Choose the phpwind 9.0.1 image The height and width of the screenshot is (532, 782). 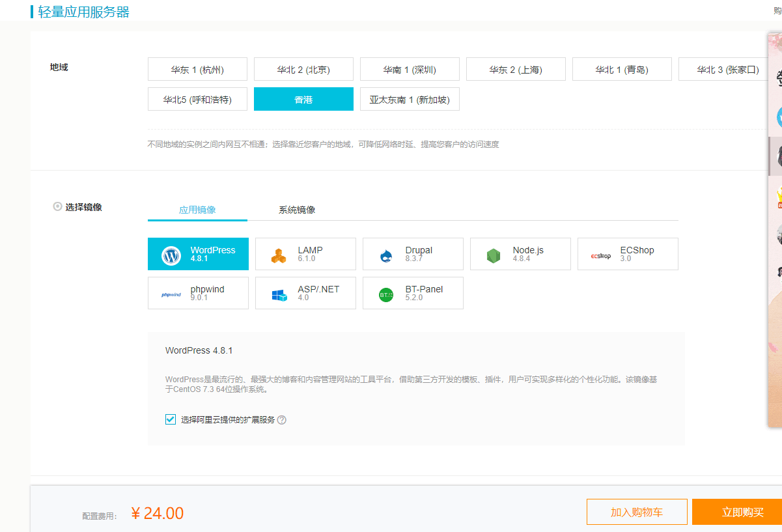[198, 293]
